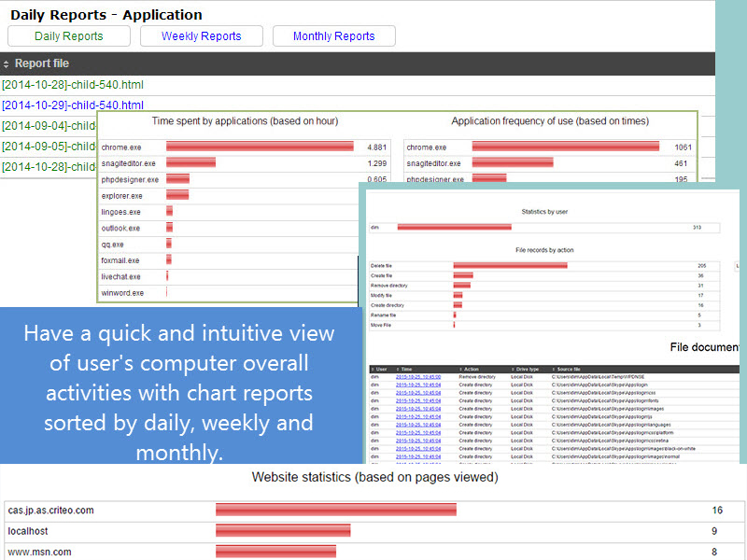The width and height of the screenshot is (747, 560).
Task: Click the www.msn.com website entry
Action: coord(39,552)
